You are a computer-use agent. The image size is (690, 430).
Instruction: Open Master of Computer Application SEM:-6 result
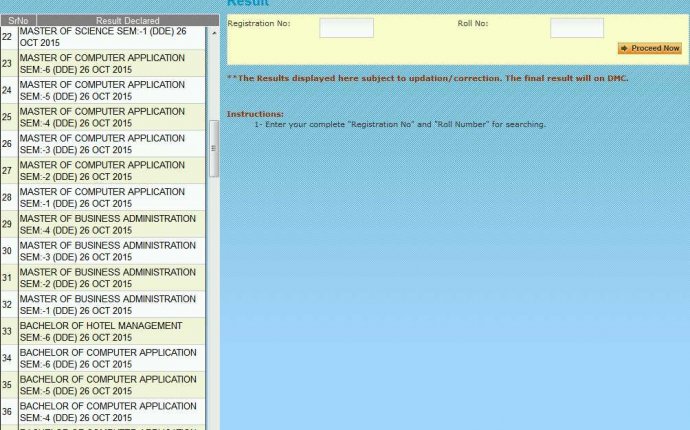pos(112,63)
